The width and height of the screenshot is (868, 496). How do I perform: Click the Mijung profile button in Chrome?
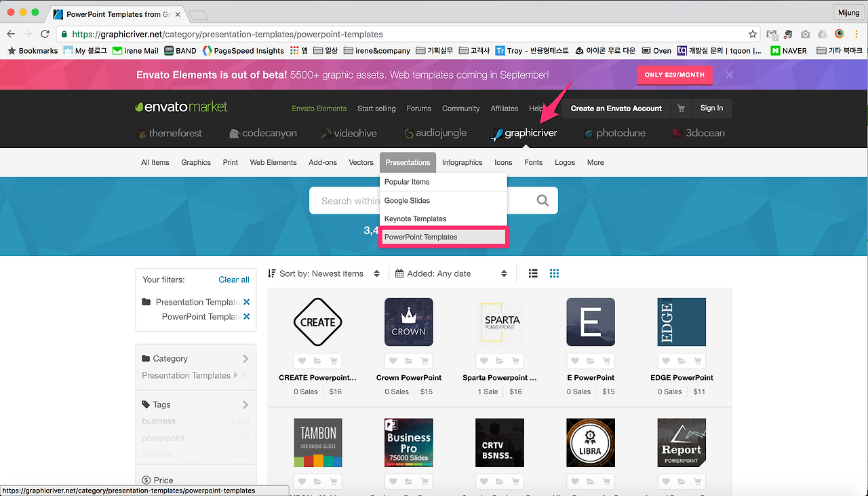[848, 12]
